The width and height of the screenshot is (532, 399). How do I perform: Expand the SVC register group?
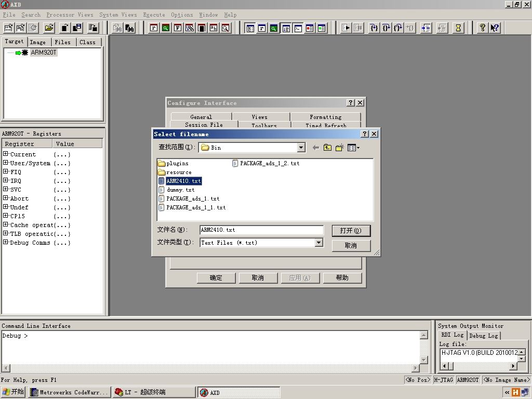5,189
